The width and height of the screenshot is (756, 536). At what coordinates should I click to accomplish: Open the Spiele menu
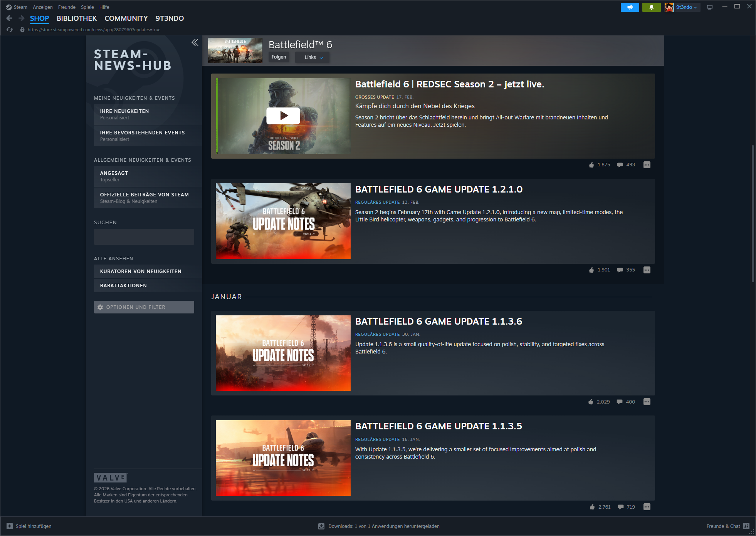click(87, 7)
